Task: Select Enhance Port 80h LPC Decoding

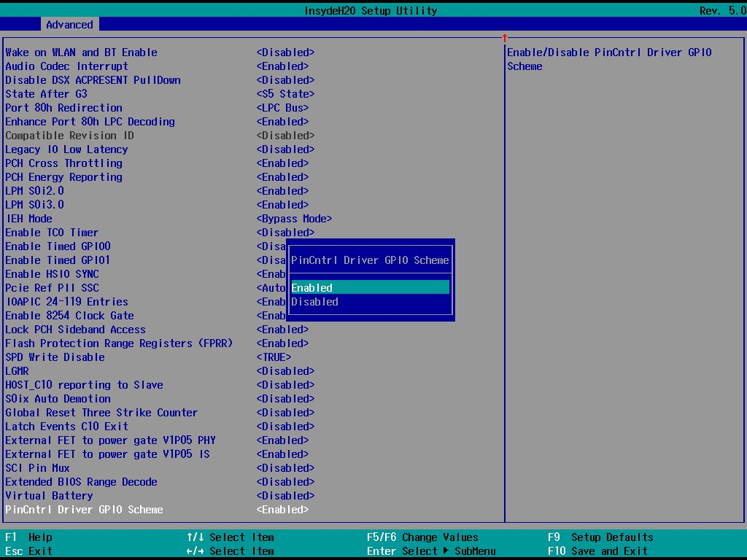Action: tap(90, 122)
